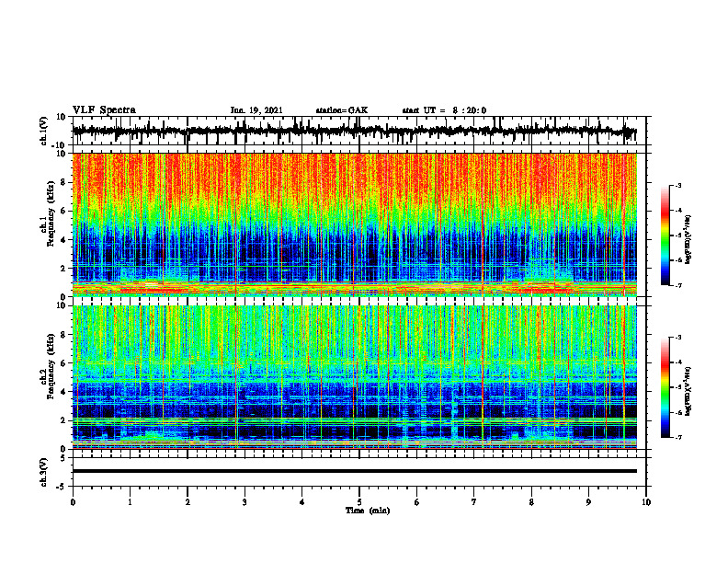This screenshot has height=563, width=728.
Task: Click inside the ch.1 spectrogram panel
Action: [354, 224]
